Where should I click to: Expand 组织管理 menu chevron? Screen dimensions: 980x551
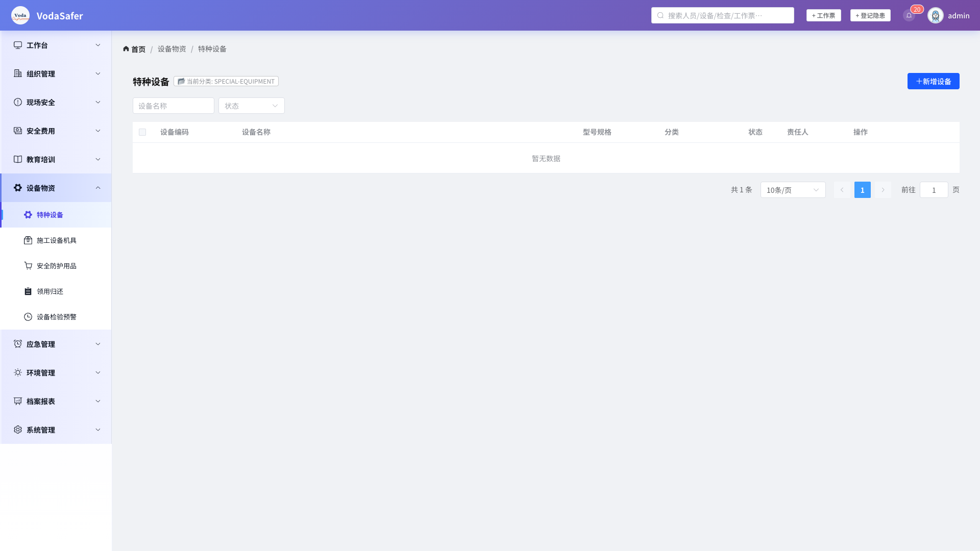(x=98, y=73)
